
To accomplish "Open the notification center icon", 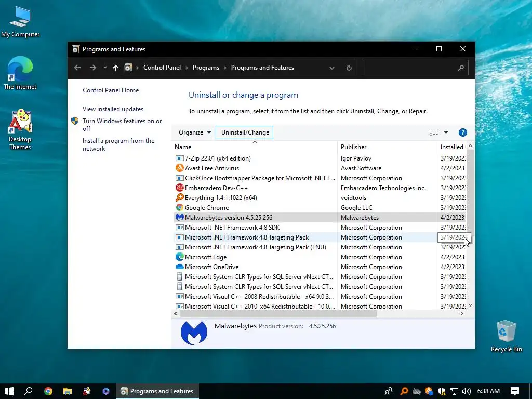I will 515,391.
